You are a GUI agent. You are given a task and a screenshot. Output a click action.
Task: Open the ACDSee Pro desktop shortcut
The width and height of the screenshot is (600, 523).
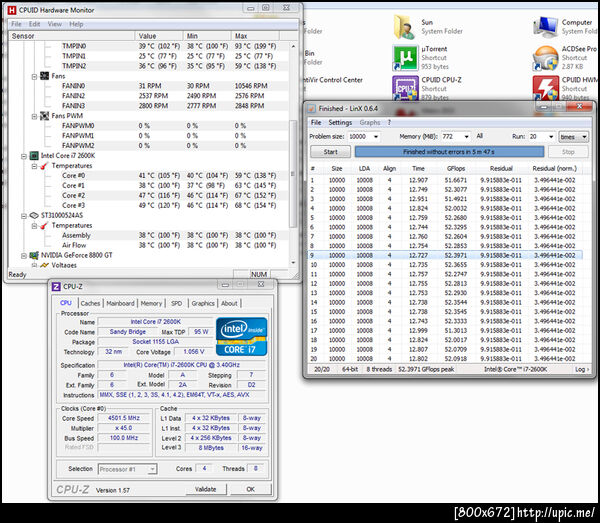(x=546, y=58)
